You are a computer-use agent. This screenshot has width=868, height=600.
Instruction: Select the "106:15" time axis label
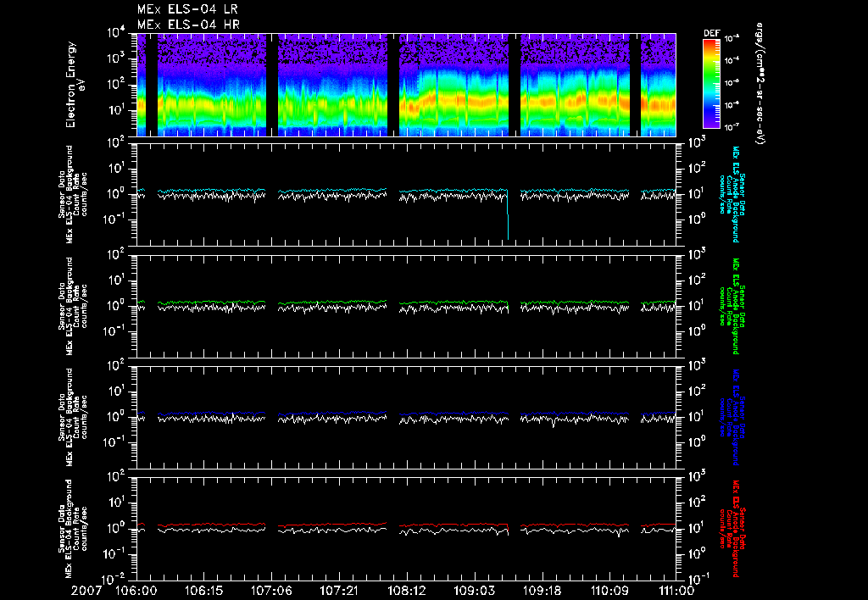[x=203, y=591]
